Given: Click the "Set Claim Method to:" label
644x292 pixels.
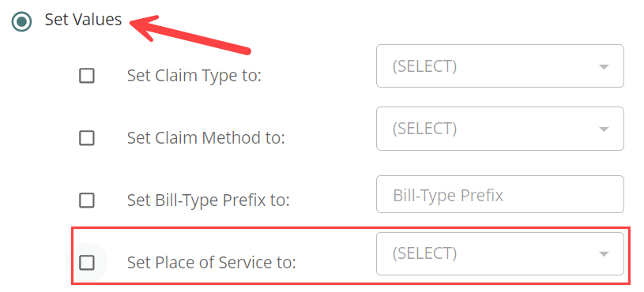Looking at the screenshot, I should 205,138.
